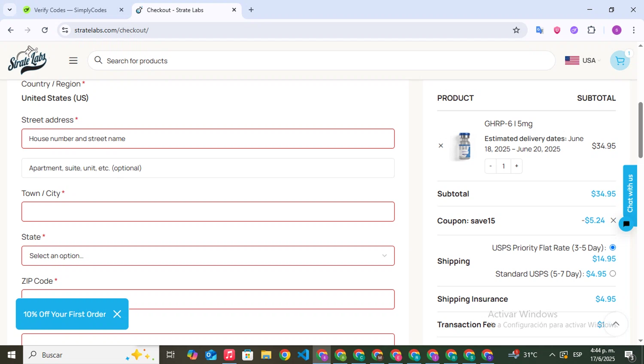Click the back-to-top arrow button
Viewport: 644px width, 364px height.
(x=616, y=324)
